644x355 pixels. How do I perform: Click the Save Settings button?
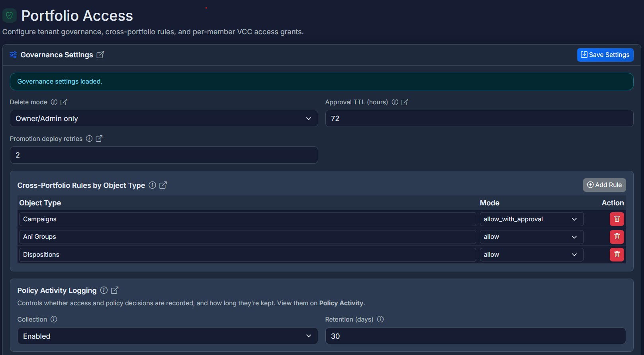tap(605, 55)
